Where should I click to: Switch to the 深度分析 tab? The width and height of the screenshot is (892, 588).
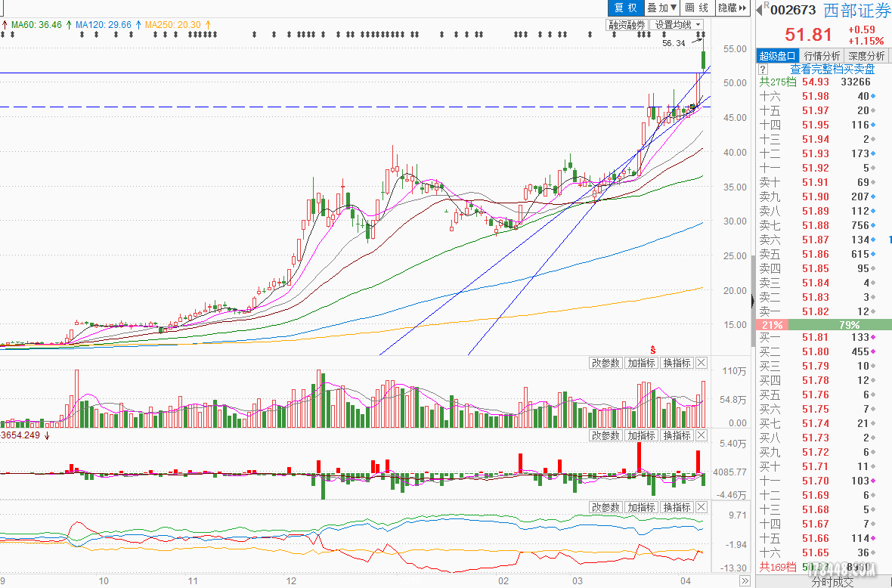(866, 56)
